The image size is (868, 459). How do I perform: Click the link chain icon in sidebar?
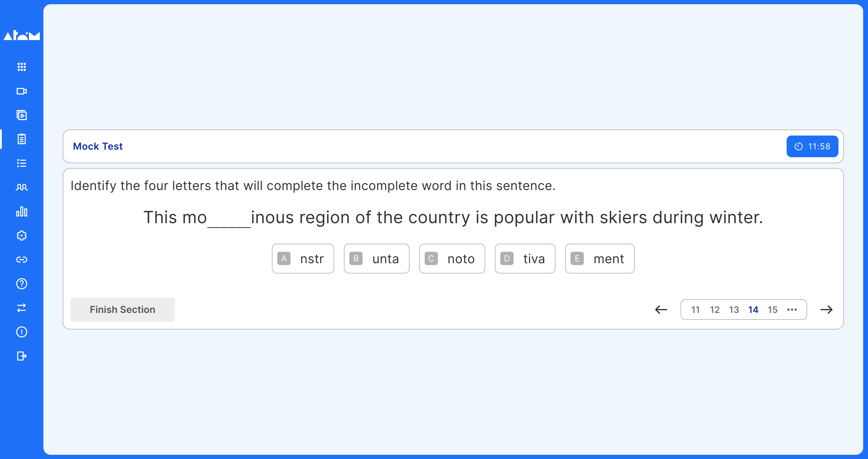coord(22,260)
